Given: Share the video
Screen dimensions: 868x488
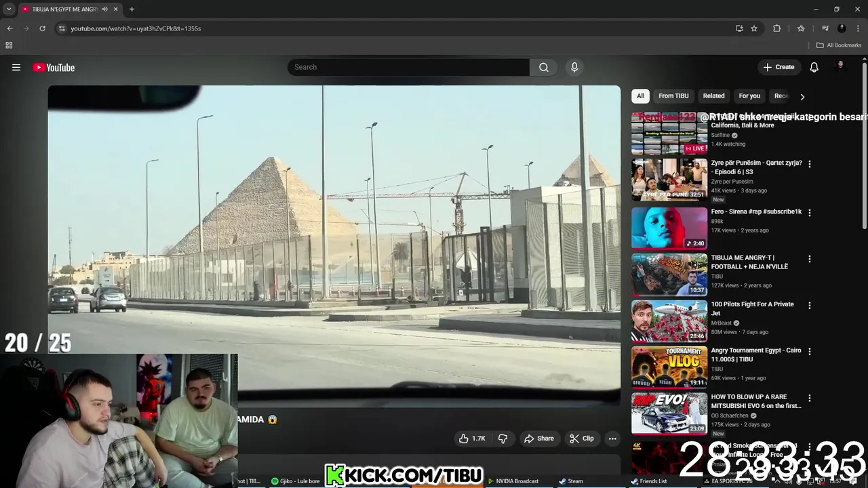Looking at the screenshot, I should point(539,439).
